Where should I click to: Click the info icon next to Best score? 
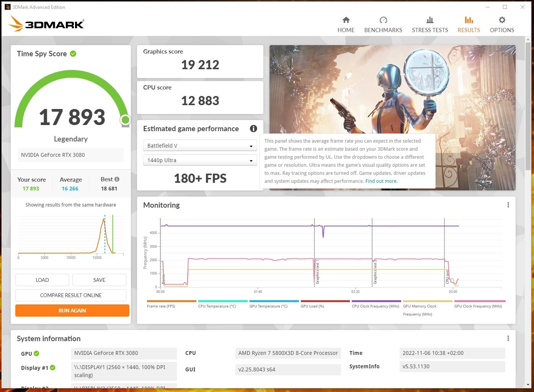click(117, 179)
